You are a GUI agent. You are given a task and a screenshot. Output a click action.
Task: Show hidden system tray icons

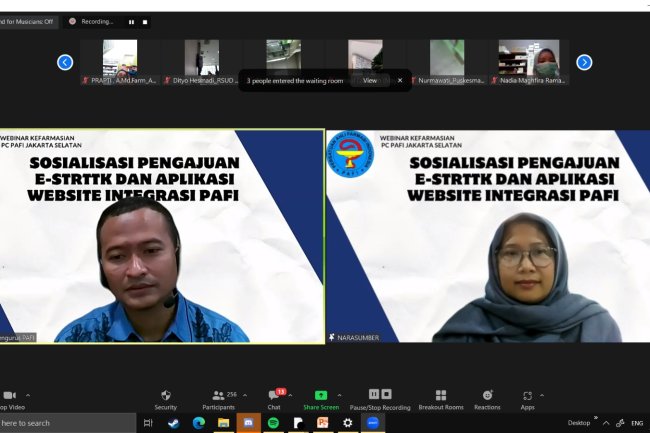click(x=606, y=423)
